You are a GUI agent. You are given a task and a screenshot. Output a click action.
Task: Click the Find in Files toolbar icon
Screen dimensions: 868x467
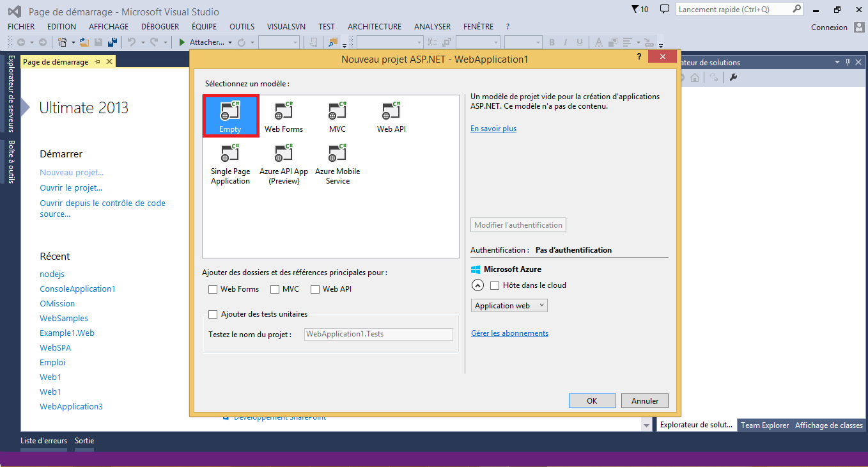332,42
